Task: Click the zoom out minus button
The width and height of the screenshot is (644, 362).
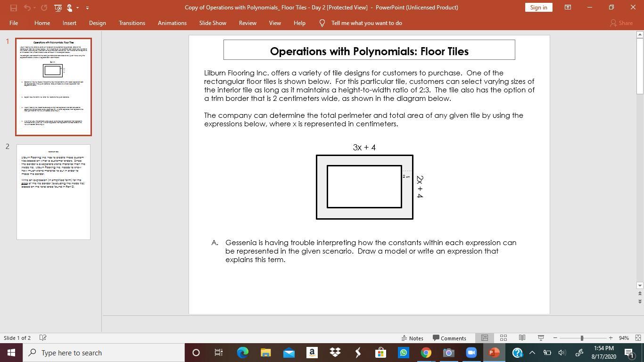Action: (x=555, y=338)
